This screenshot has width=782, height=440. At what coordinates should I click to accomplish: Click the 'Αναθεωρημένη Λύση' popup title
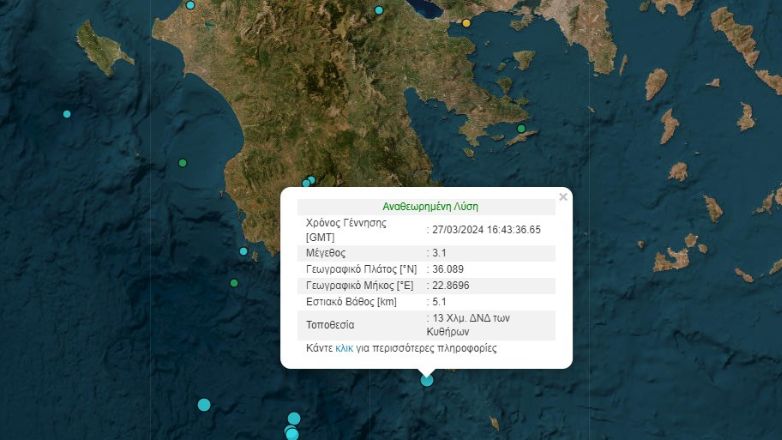click(x=430, y=206)
